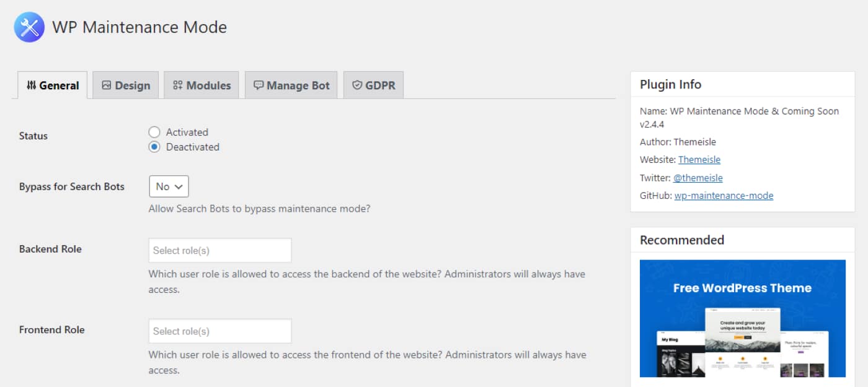Open the wp-maintenance-mode GitHub link
The image size is (868, 387).
pyautogui.click(x=724, y=195)
